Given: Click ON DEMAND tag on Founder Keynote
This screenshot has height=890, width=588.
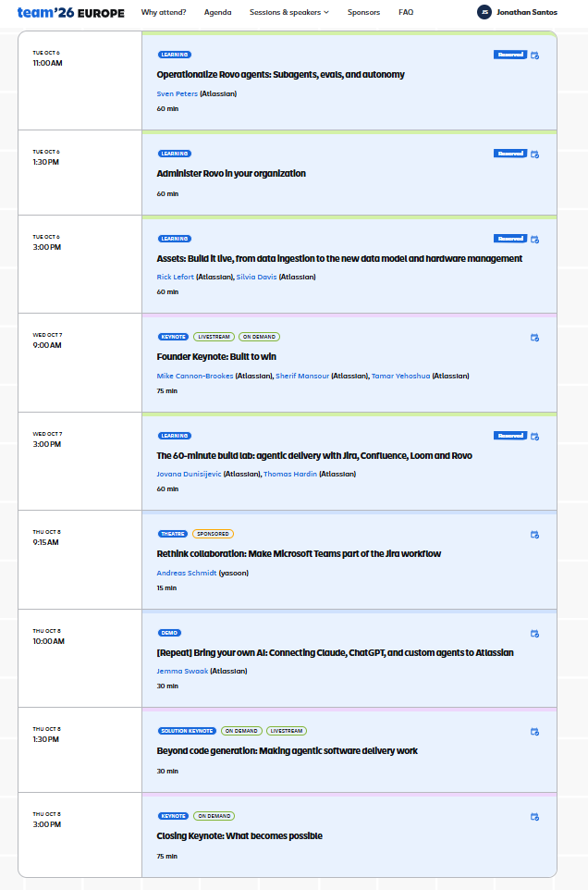Looking at the screenshot, I should (x=259, y=337).
